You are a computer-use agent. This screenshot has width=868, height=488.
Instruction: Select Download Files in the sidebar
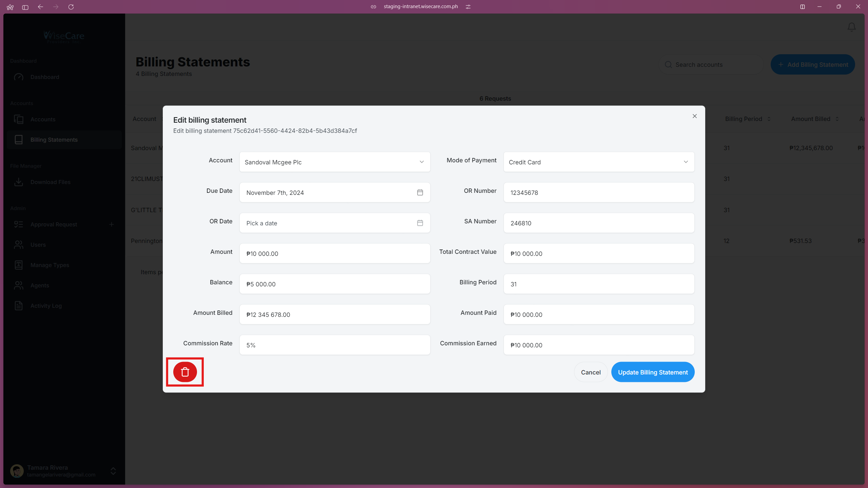coord(51,182)
